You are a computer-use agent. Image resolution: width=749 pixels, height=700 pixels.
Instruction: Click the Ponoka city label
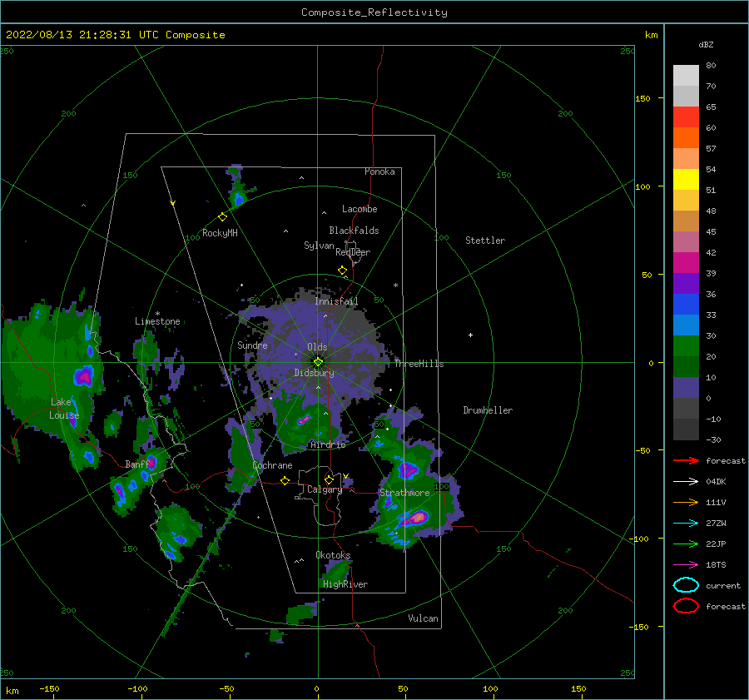tap(379, 171)
